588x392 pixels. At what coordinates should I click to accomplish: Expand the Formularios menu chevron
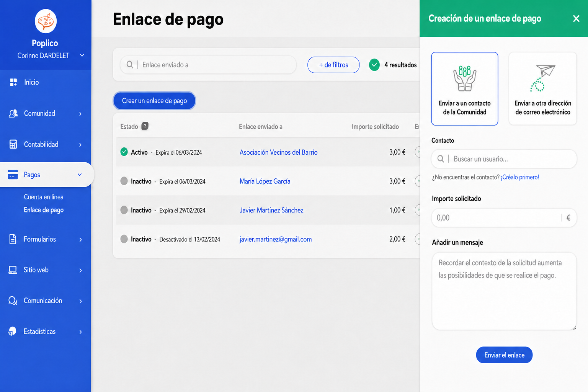coord(80,240)
